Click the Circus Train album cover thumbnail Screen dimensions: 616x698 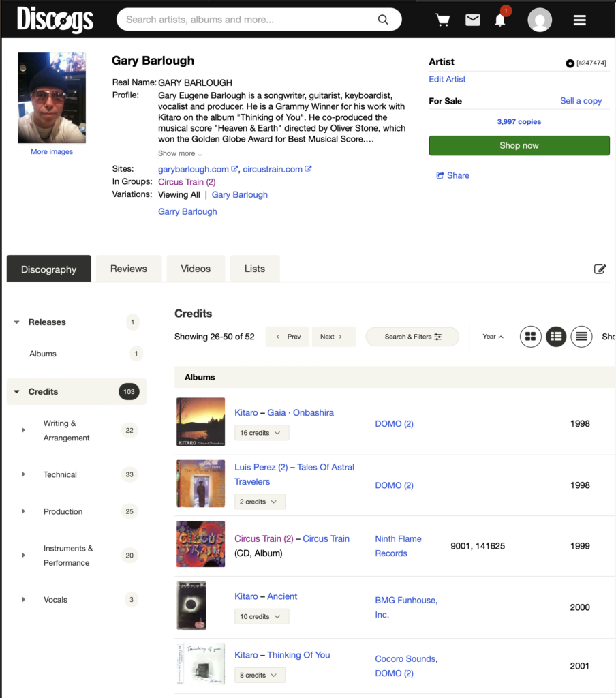pos(200,544)
